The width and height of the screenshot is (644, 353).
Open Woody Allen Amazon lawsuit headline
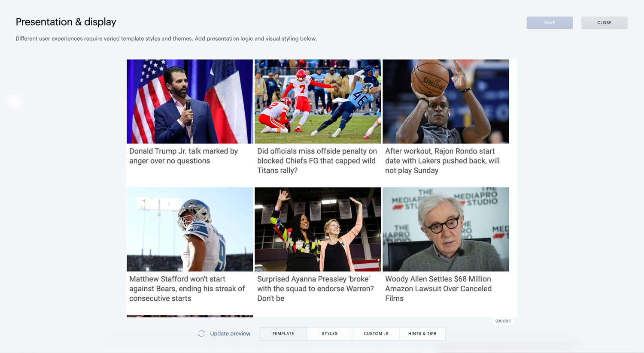coord(438,289)
